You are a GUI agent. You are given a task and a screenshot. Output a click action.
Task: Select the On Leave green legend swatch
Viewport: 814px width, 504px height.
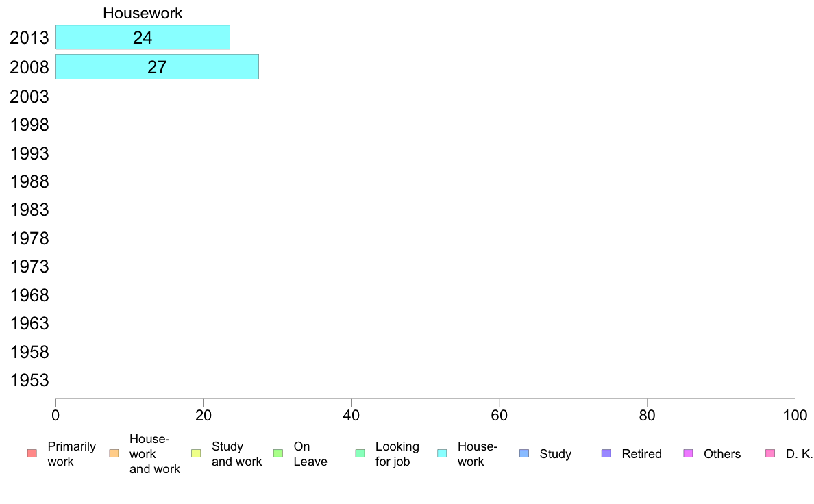pos(278,453)
